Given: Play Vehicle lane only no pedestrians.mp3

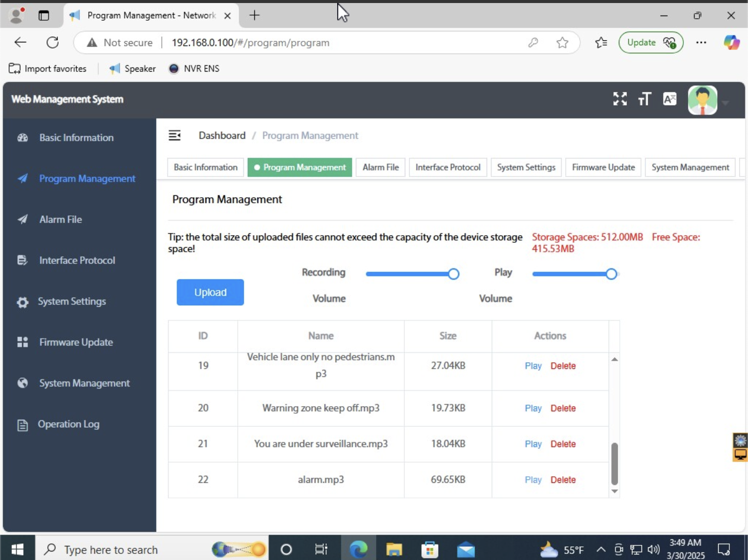Looking at the screenshot, I should (x=533, y=366).
